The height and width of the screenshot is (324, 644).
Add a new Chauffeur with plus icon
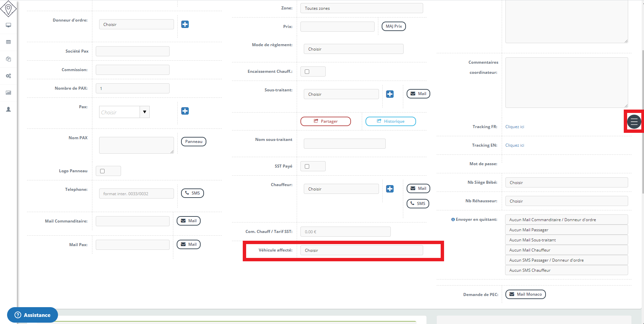390,189
